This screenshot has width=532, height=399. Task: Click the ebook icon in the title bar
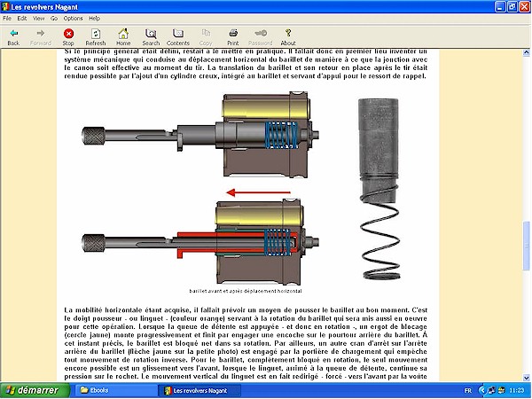tap(5, 6)
